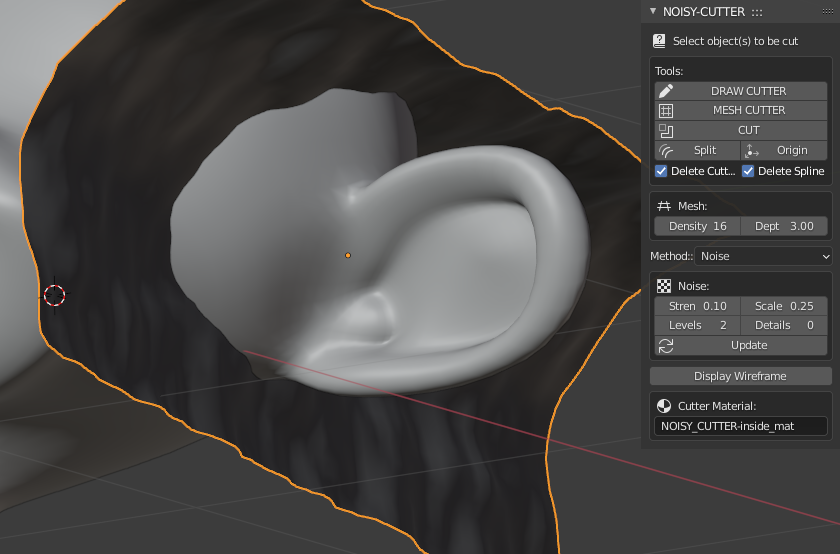Click the 'Tools:' section label
The width and height of the screenshot is (840, 554).
coord(669,71)
